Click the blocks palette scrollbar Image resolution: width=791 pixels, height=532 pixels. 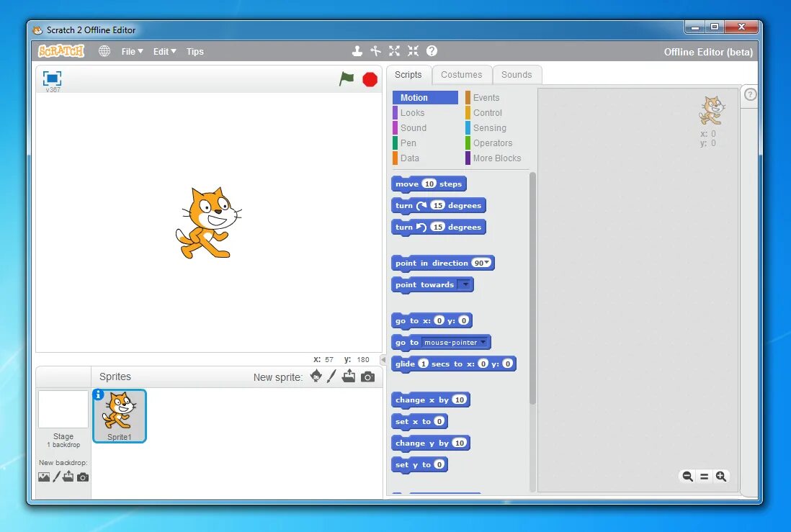(532, 289)
